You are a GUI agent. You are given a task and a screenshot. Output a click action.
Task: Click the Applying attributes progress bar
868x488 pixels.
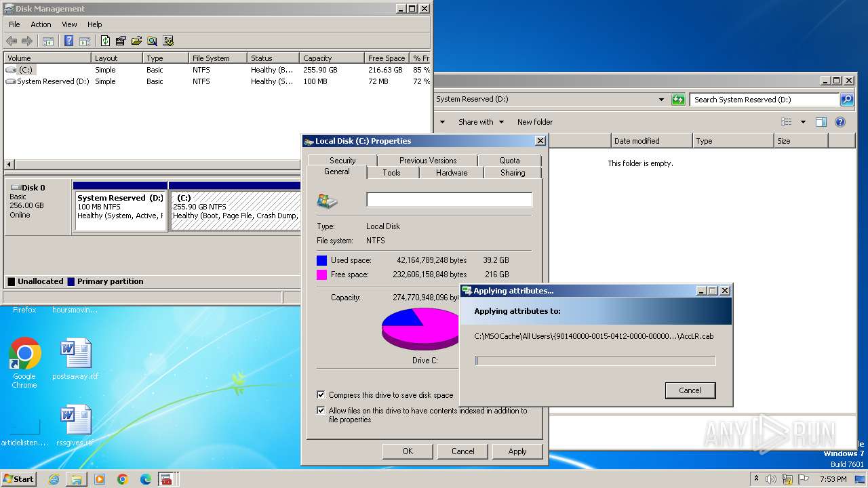click(x=595, y=361)
